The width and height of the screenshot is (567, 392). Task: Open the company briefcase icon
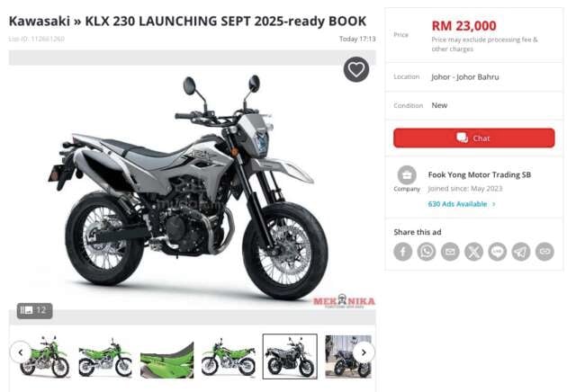pos(407,175)
